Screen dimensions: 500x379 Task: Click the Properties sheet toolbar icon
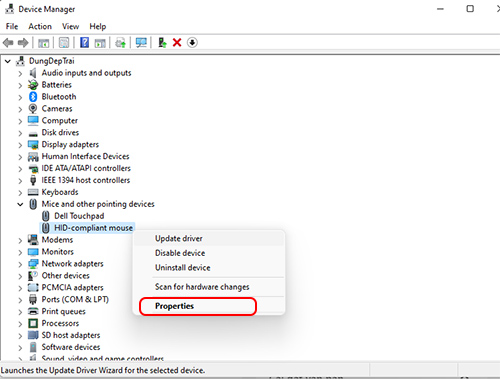pos(64,43)
